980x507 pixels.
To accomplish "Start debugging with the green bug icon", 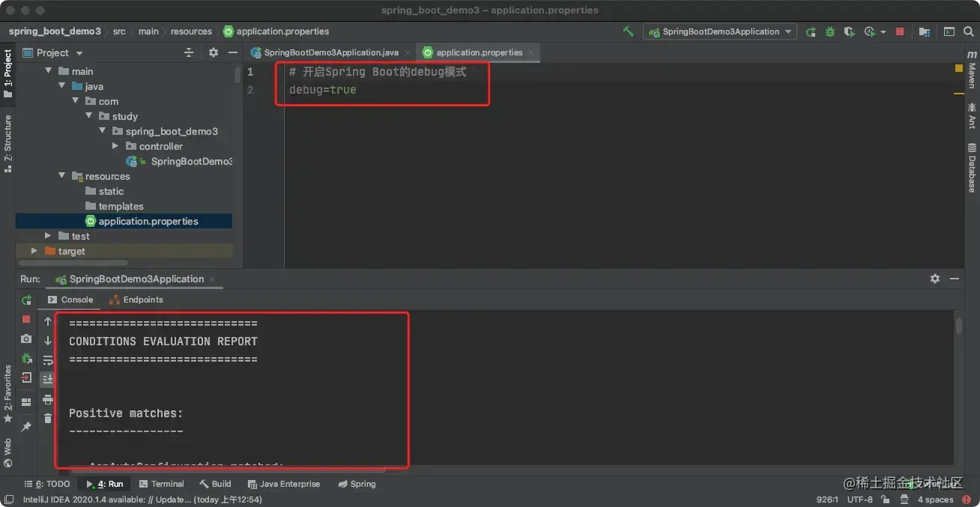I will [x=829, y=31].
